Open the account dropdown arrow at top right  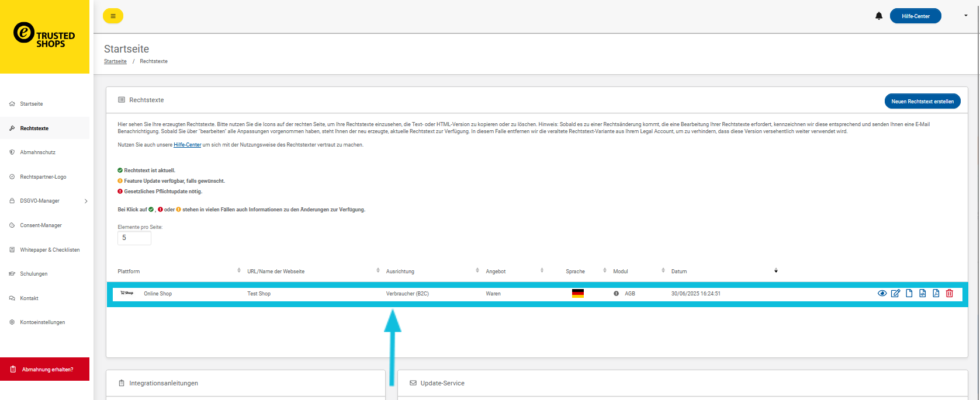tap(965, 16)
